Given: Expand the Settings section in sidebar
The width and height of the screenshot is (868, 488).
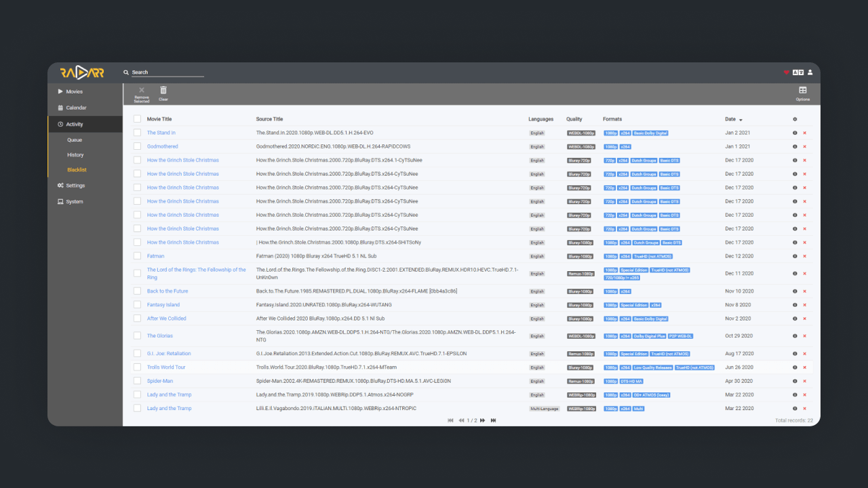Looking at the screenshot, I should click(75, 186).
